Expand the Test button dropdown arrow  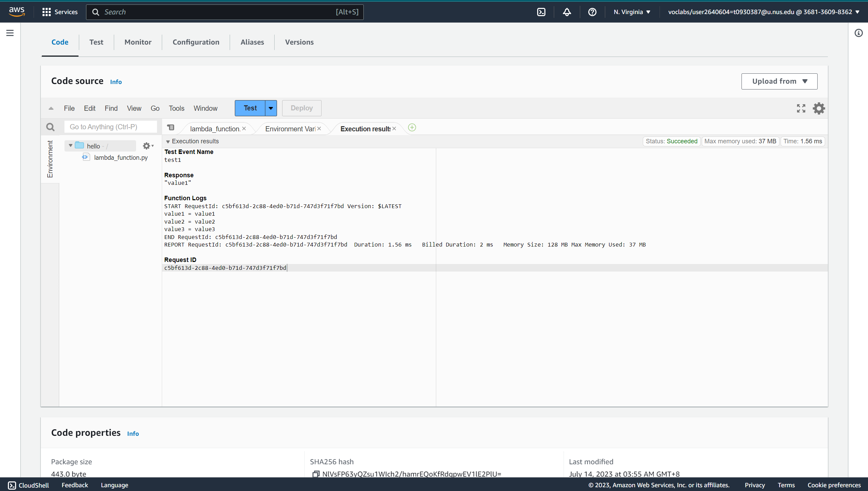[x=271, y=107]
